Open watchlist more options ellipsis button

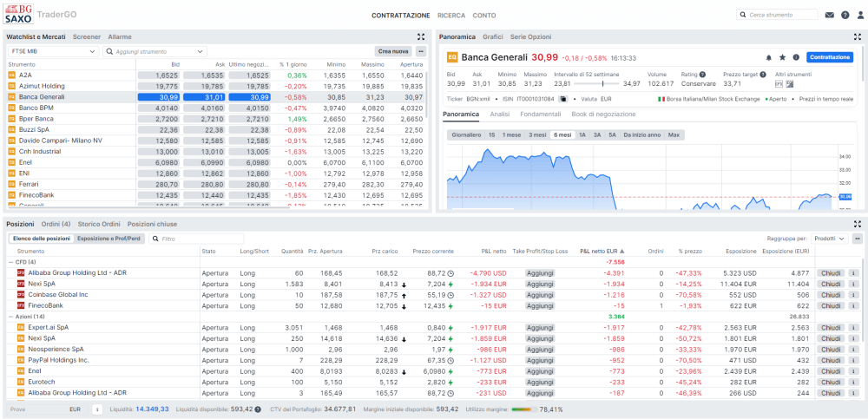click(421, 51)
